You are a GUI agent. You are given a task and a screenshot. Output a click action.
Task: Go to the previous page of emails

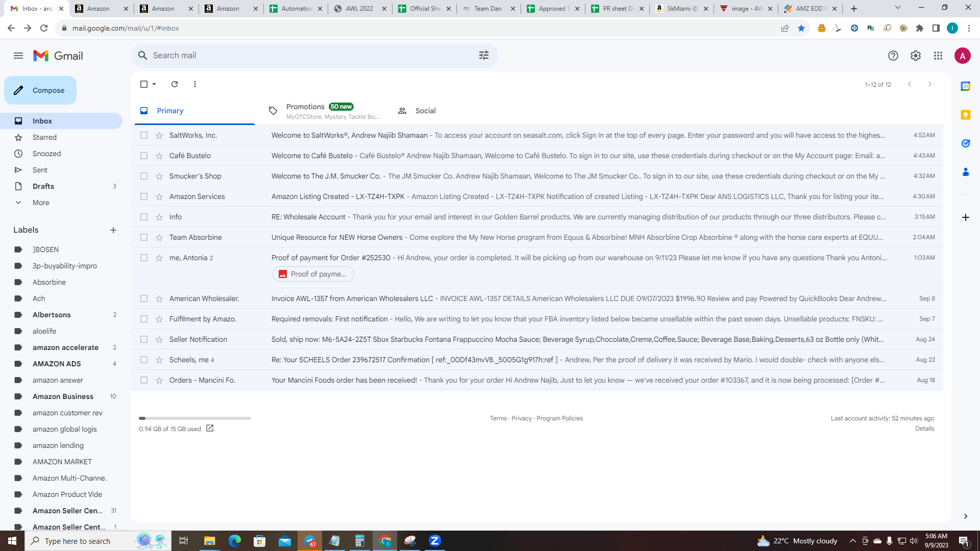(910, 84)
